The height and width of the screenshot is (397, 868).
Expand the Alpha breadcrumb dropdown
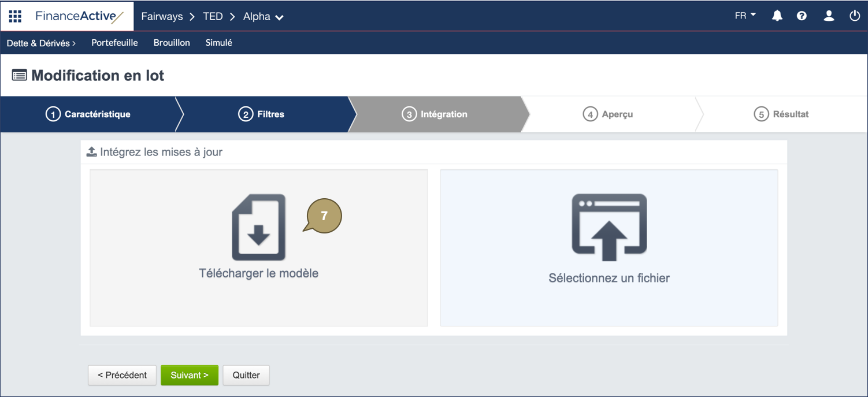click(x=263, y=17)
